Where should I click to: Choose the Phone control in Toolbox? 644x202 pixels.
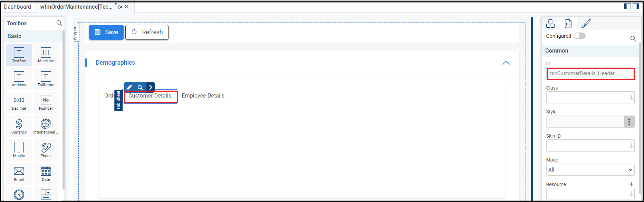click(x=46, y=150)
